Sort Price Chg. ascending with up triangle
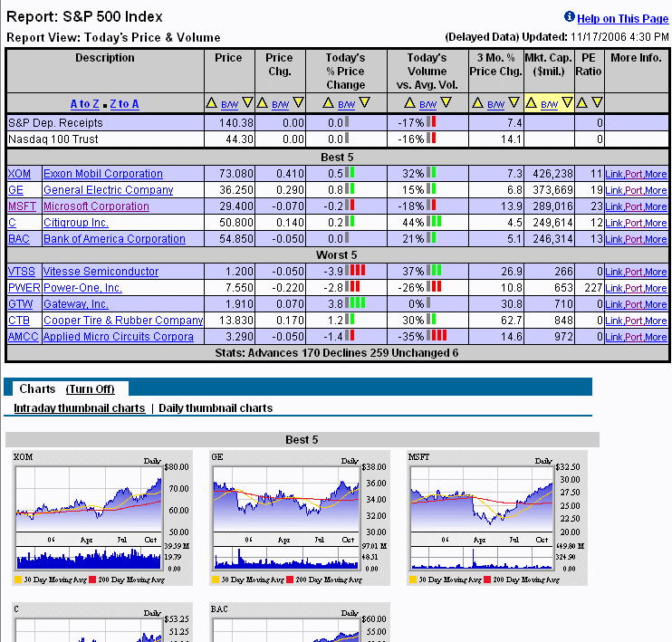The width and height of the screenshot is (672, 642). click(x=263, y=103)
